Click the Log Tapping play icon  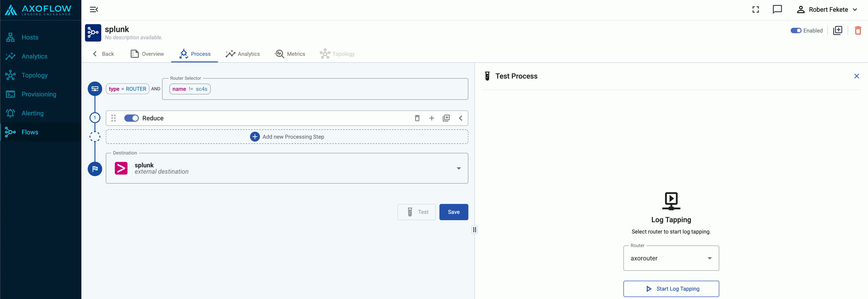pyautogui.click(x=671, y=201)
